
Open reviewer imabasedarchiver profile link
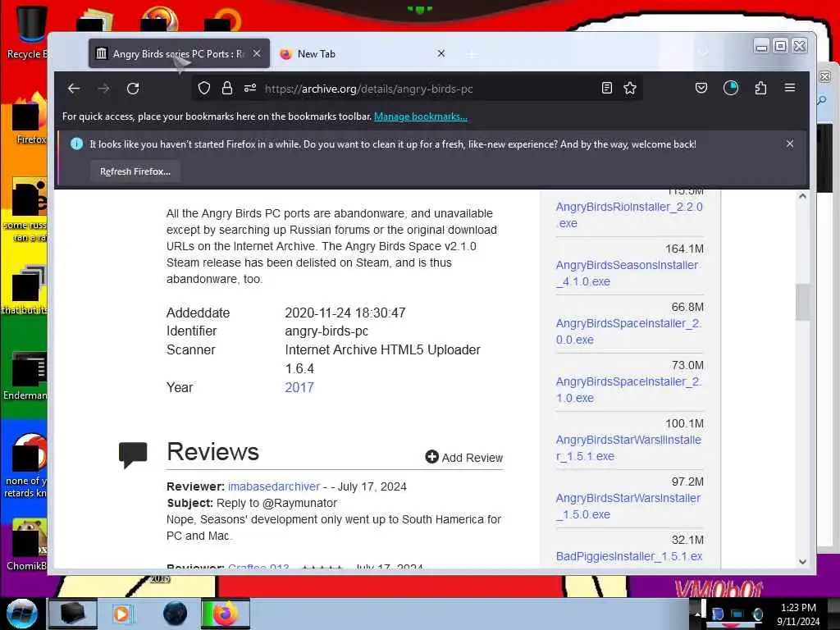coord(274,486)
